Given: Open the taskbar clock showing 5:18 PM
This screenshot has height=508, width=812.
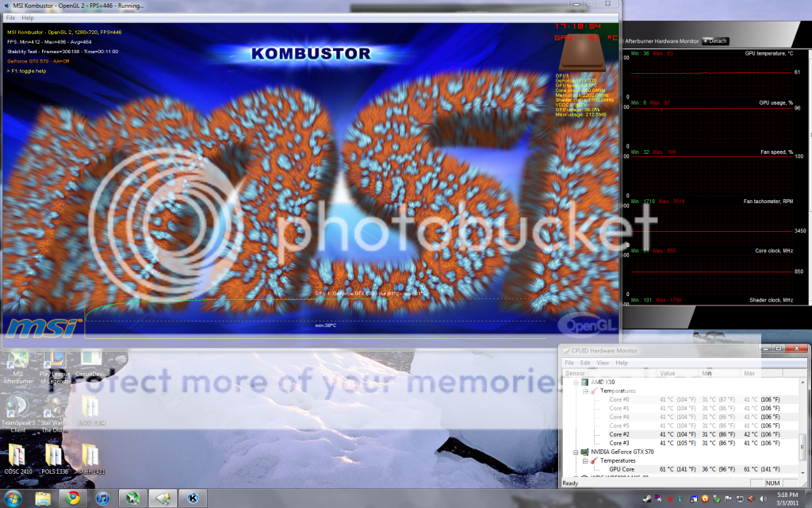Looking at the screenshot, I should click(787, 498).
